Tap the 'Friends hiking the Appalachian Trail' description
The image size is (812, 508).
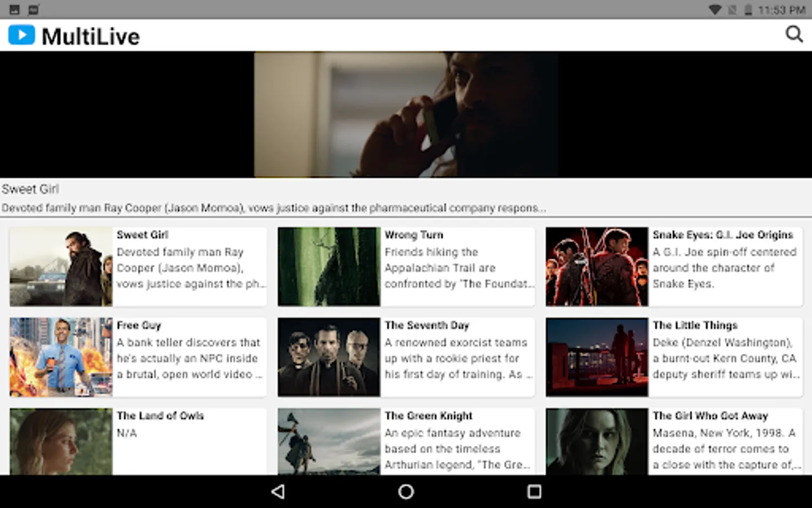[x=459, y=268]
